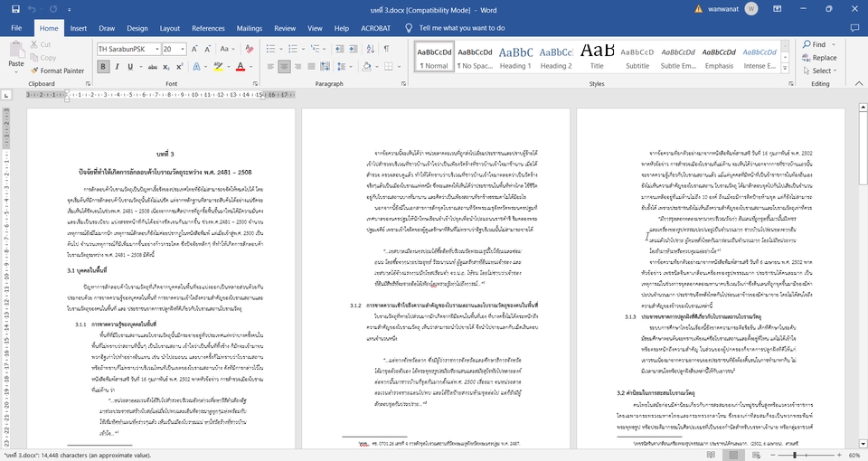Viewport: 868px width, 461px height.
Task: Open ribbon display options
Action: pos(778,9)
